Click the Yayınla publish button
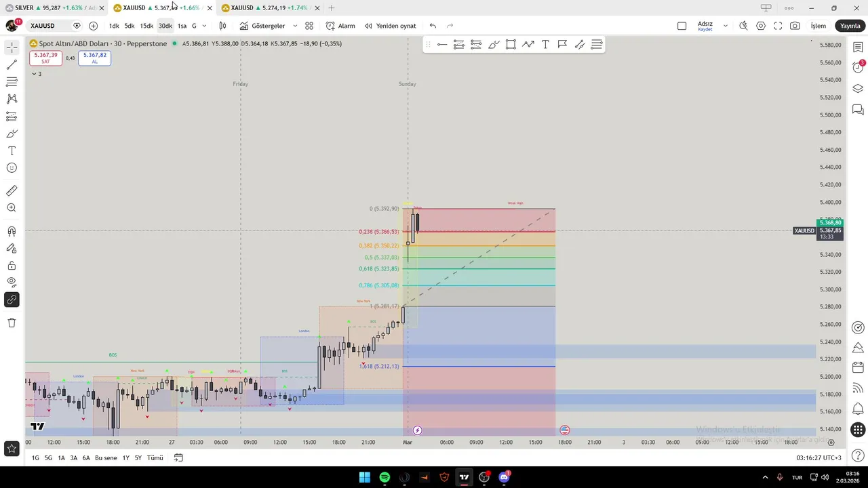 (850, 26)
